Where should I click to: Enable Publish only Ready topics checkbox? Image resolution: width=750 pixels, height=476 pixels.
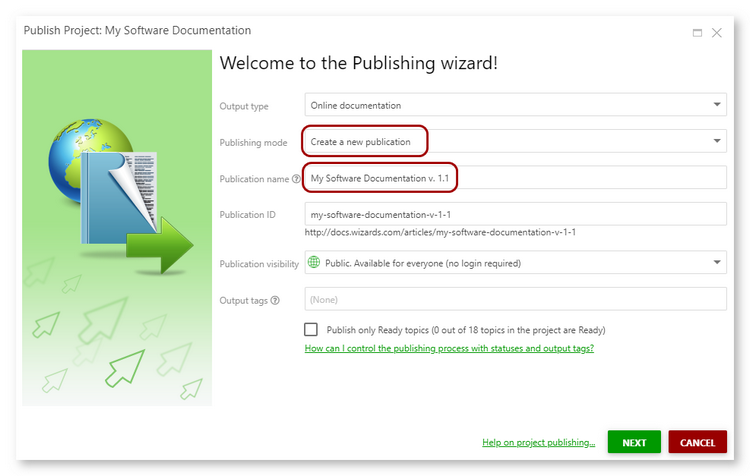point(311,330)
